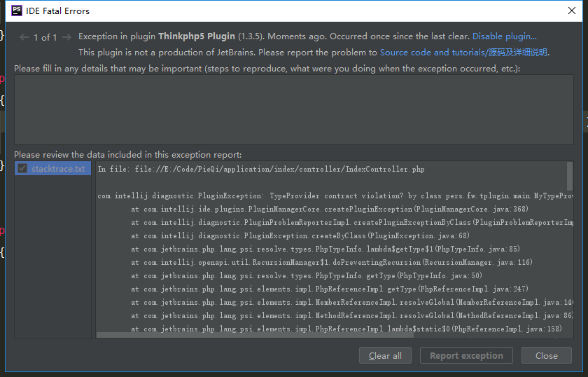Open the Disable plugin link
Screen dimensions: 588x377
505,36
